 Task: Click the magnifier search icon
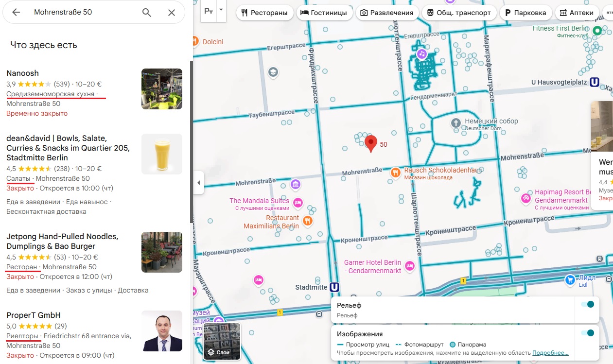pyautogui.click(x=147, y=12)
